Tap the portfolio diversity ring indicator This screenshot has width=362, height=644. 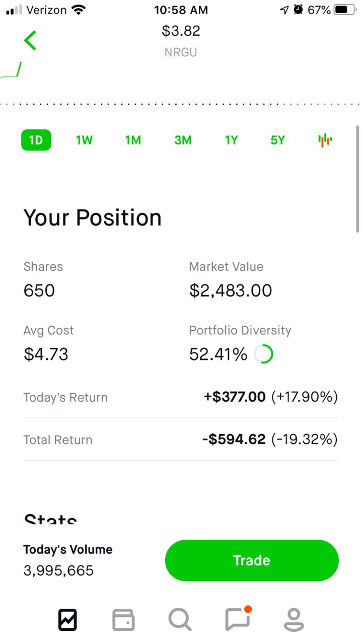pos(264,354)
